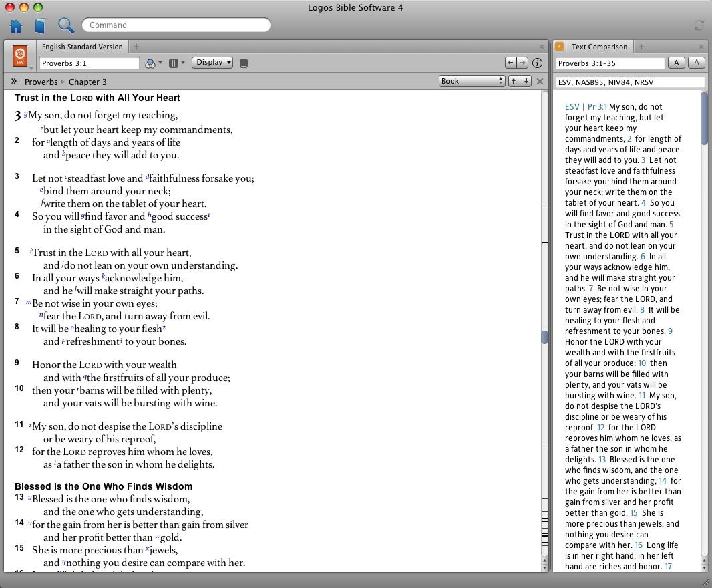Open the Text Comparison panel menu icon

click(x=560, y=46)
